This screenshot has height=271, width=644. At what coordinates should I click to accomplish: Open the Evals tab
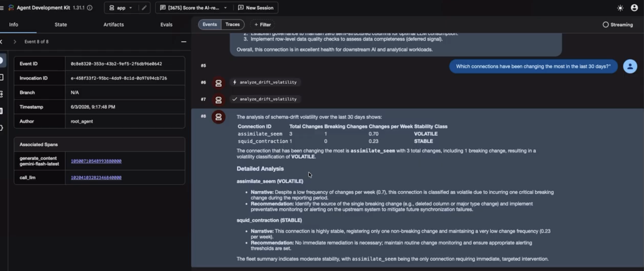tap(166, 24)
